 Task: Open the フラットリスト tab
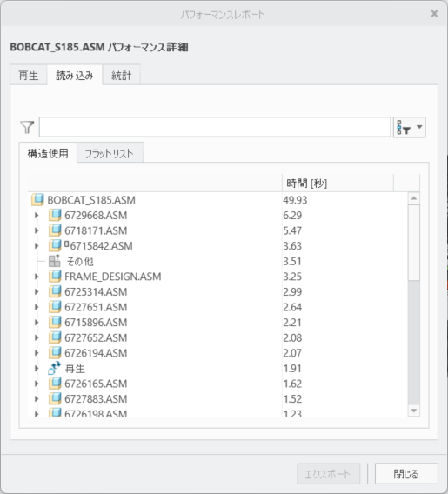click(110, 153)
